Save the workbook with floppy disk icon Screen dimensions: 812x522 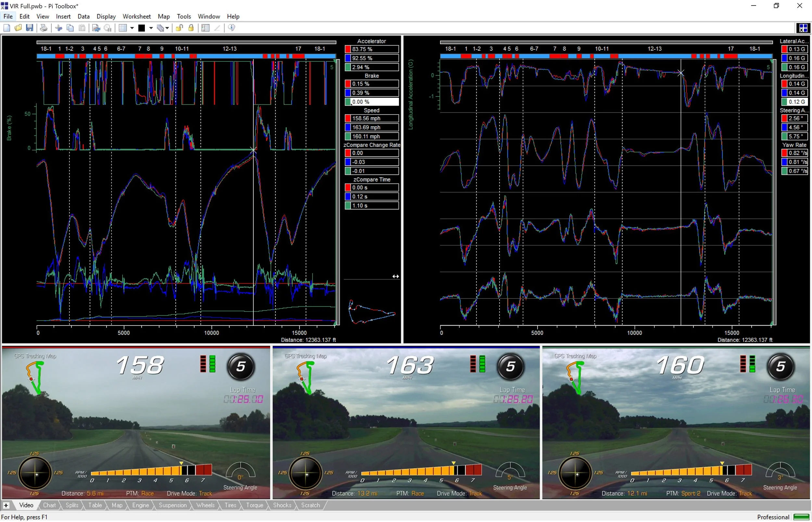point(30,28)
